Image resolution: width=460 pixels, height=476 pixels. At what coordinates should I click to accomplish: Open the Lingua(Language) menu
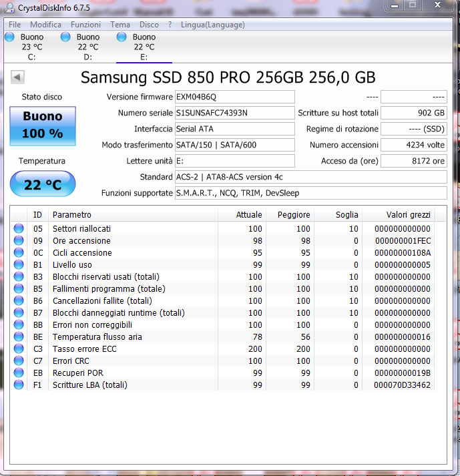click(212, 25)
